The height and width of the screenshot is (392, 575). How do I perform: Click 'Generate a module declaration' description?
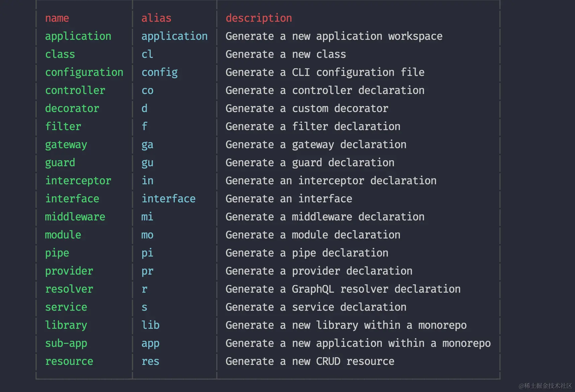(x=313, y=235)
